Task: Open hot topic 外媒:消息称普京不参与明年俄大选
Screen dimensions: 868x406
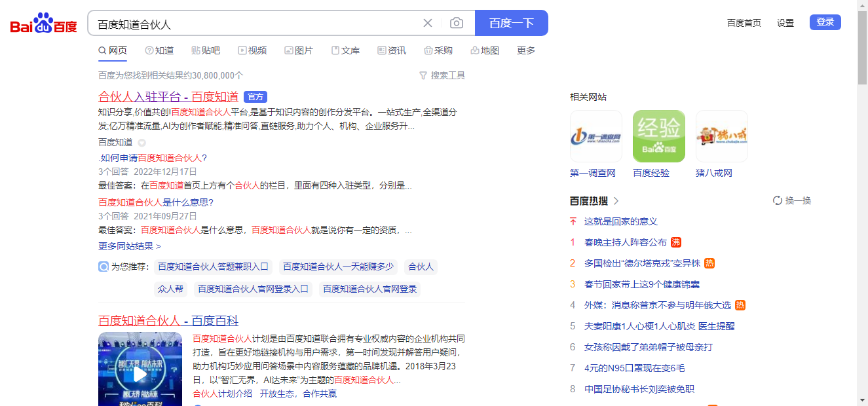Action: coord(658,305)
